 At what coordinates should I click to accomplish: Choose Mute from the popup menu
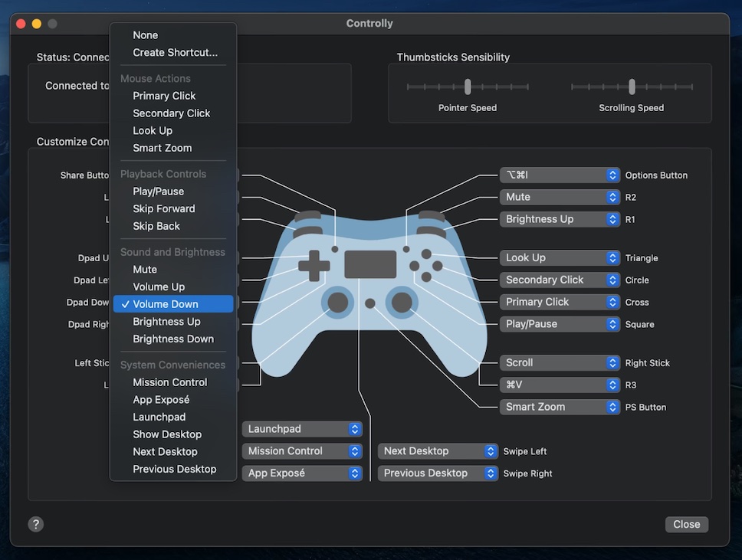tap(145, 270)
